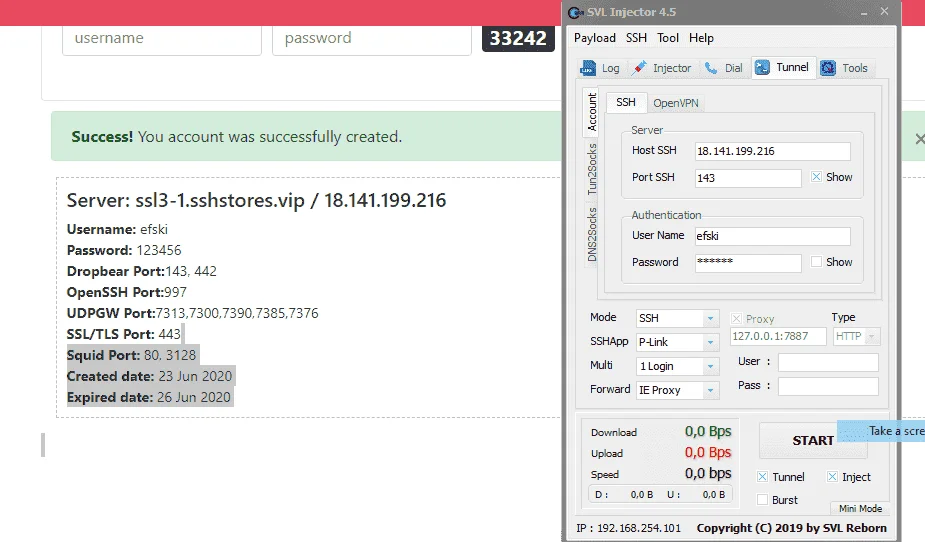Screen dimensions: 925x542
Task: Toggle the Proxy checkbox
Action: point(736,318)
